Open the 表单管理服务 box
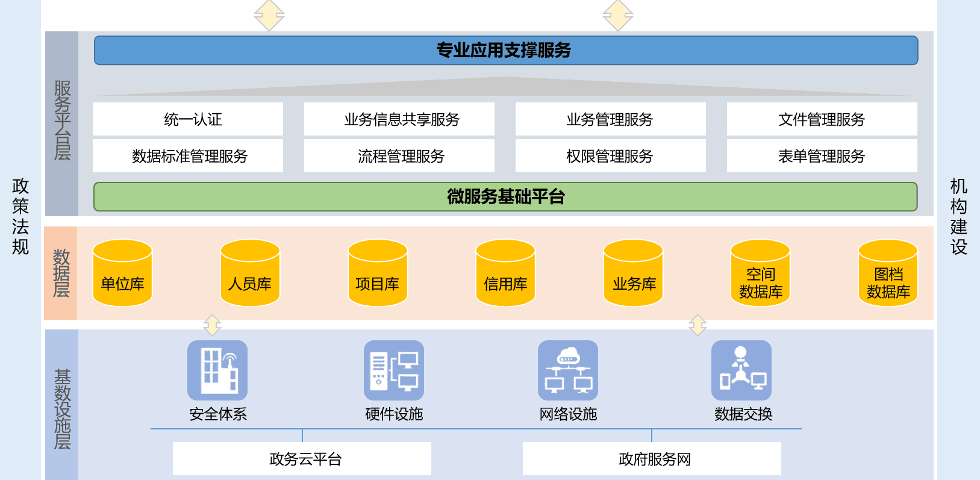The height and width of the screenshot is (480, 980). (x=822, y=156)
